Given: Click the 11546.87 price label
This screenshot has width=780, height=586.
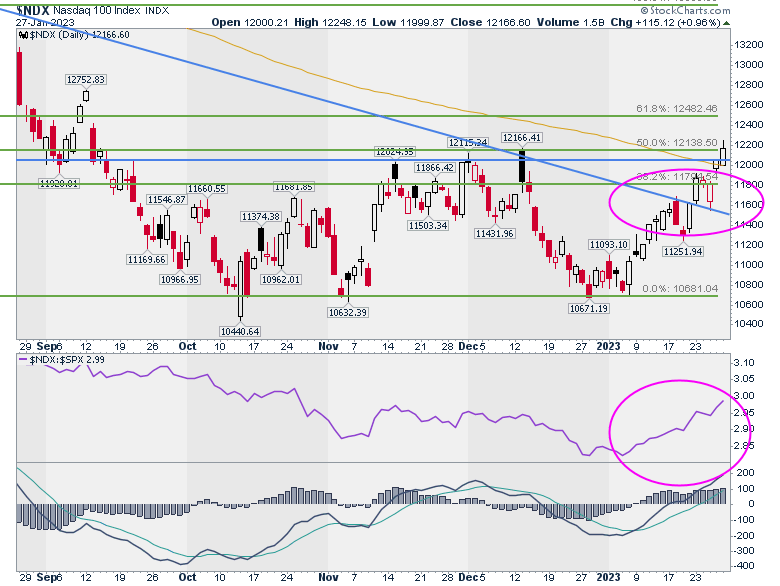Looking at the screenshot, I should tap(167, 199).
